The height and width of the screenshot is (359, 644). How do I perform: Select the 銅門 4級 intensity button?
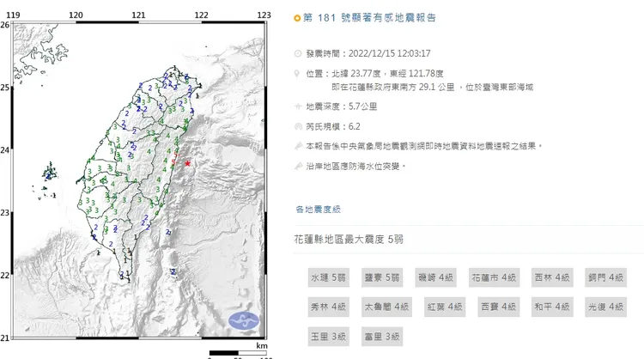click(606, 277)
